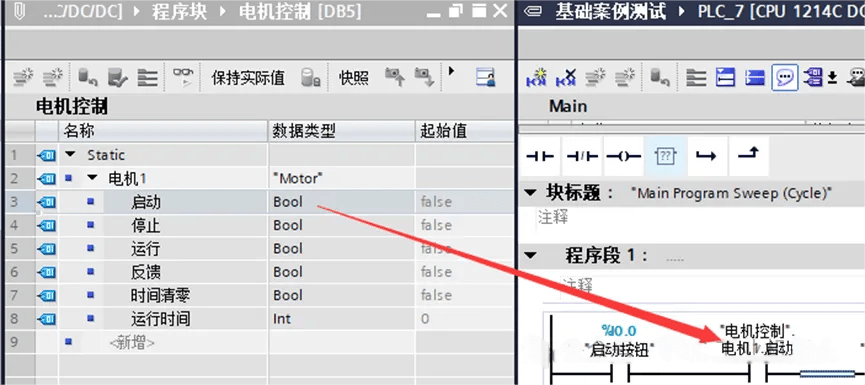Open dropdown arrow next to operands icon
The height and width of the screenshot is (385, 865).
(832, 78)
